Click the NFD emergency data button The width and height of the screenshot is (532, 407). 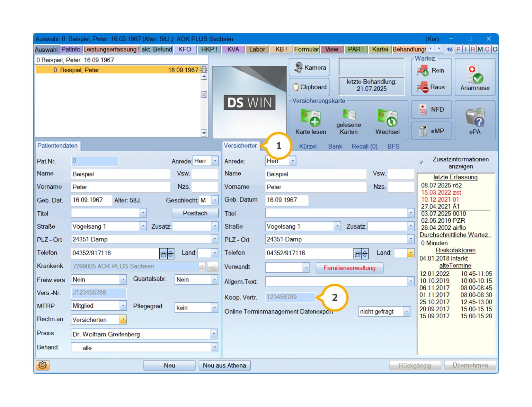[431, 109]
